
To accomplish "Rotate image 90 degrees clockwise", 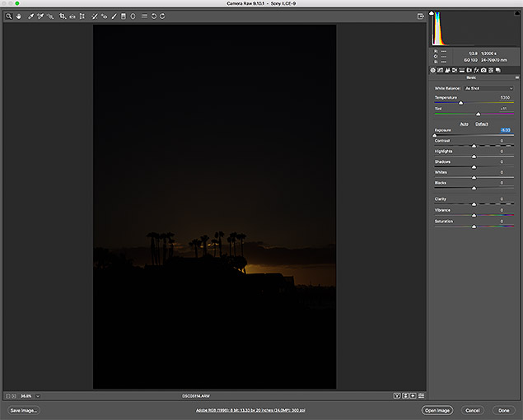I will click(163, 16).
